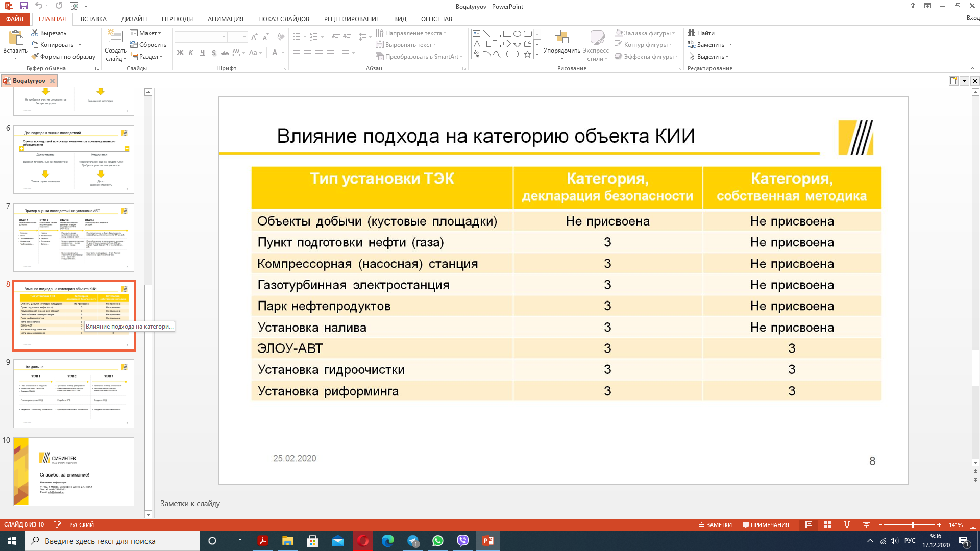Click New Slide (Создать слайд) icon
Image resolution: width=980 pixels, height=551 pixels.
115,38
